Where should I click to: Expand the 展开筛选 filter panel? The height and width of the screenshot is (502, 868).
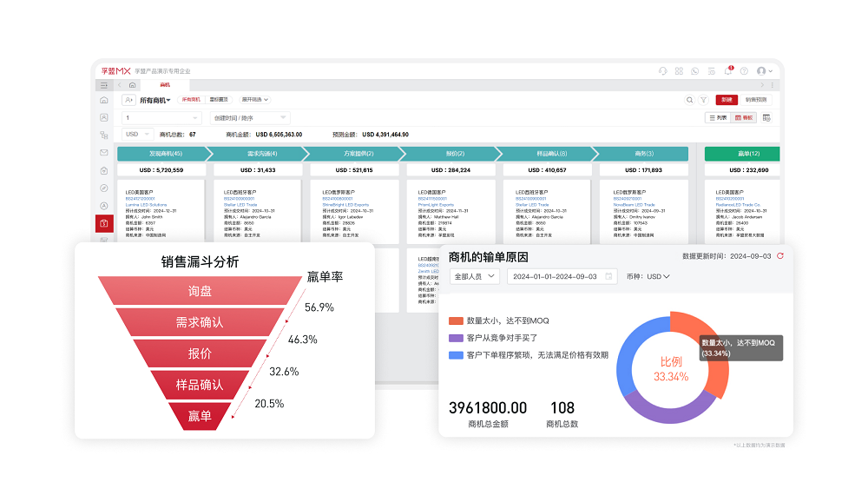coord(253,100)
